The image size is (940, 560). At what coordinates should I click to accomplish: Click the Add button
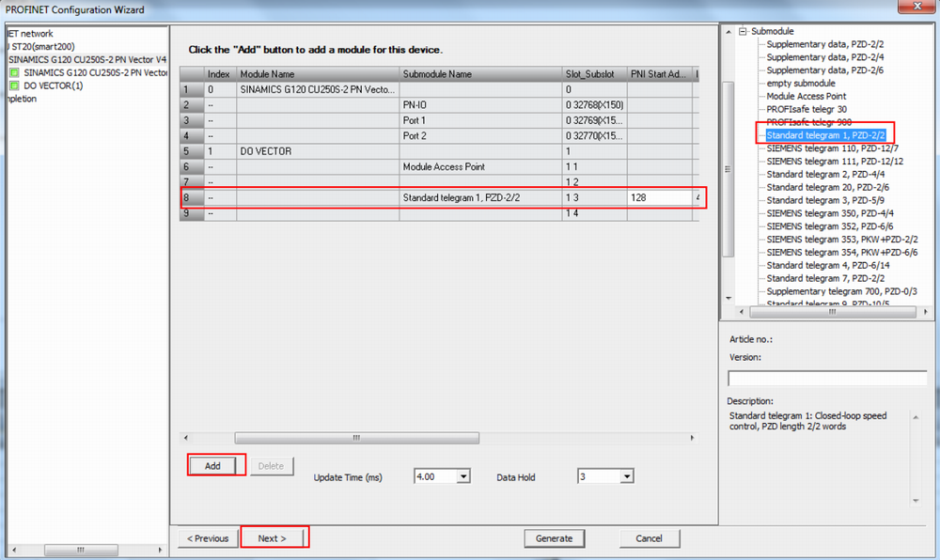212,466
